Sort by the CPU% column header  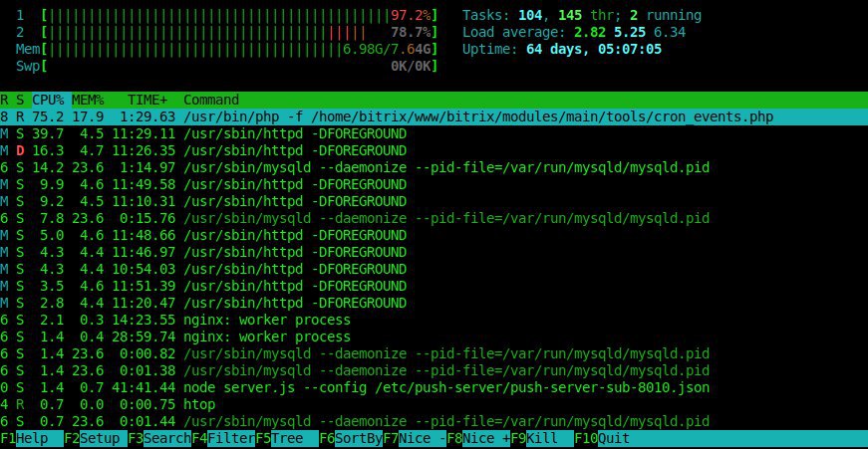(x=48, y=101)
